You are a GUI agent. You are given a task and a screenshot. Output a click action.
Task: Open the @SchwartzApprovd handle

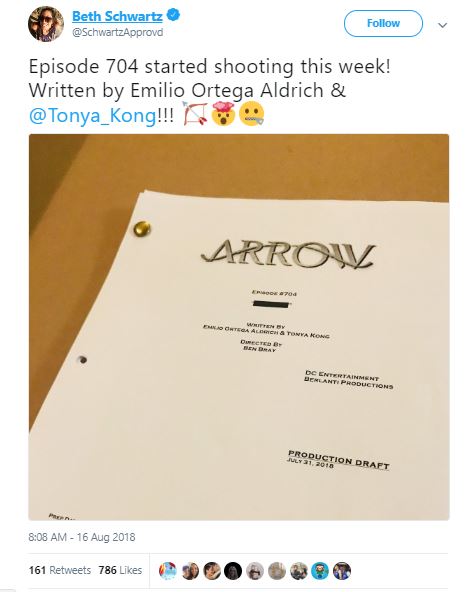117,32
